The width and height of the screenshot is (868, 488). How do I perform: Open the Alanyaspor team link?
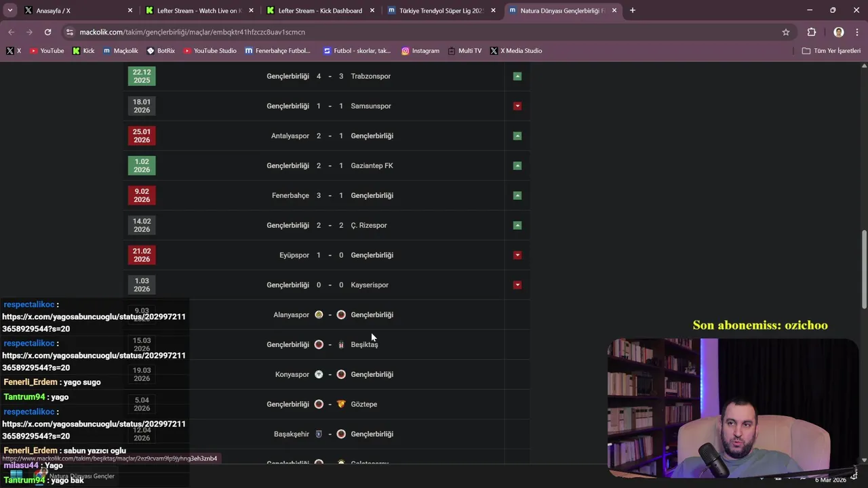[x=291, y=314]
